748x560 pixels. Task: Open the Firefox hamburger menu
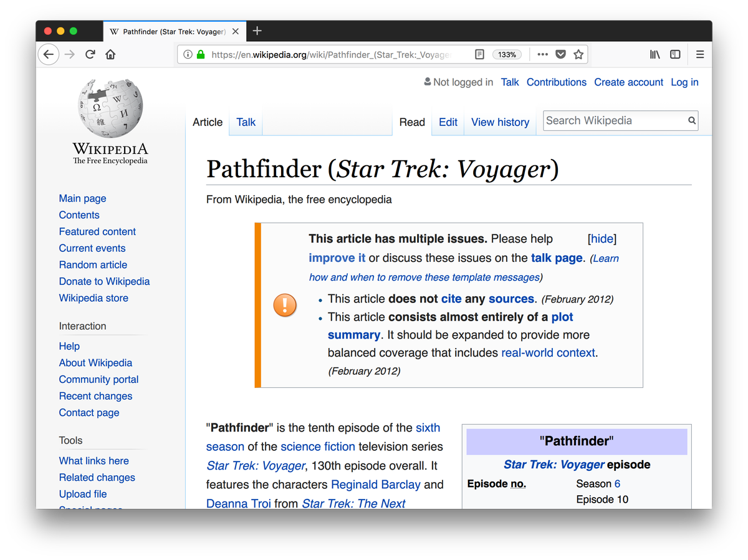click(700, 54)
